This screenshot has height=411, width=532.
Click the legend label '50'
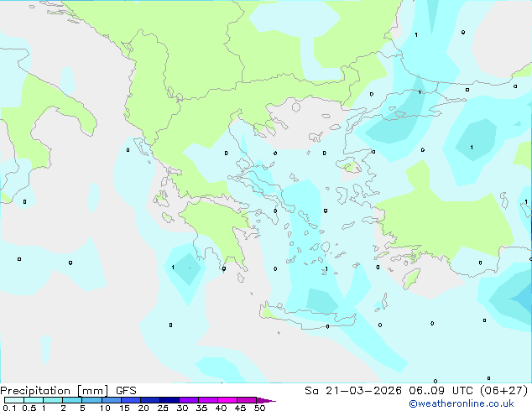pos(260,408)
